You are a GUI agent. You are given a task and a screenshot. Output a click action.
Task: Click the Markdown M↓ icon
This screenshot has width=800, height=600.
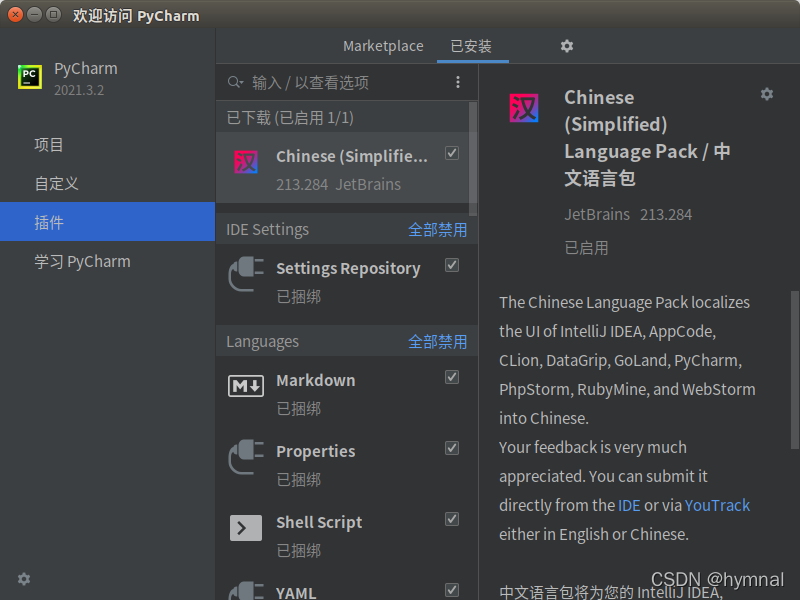(246, 386)
